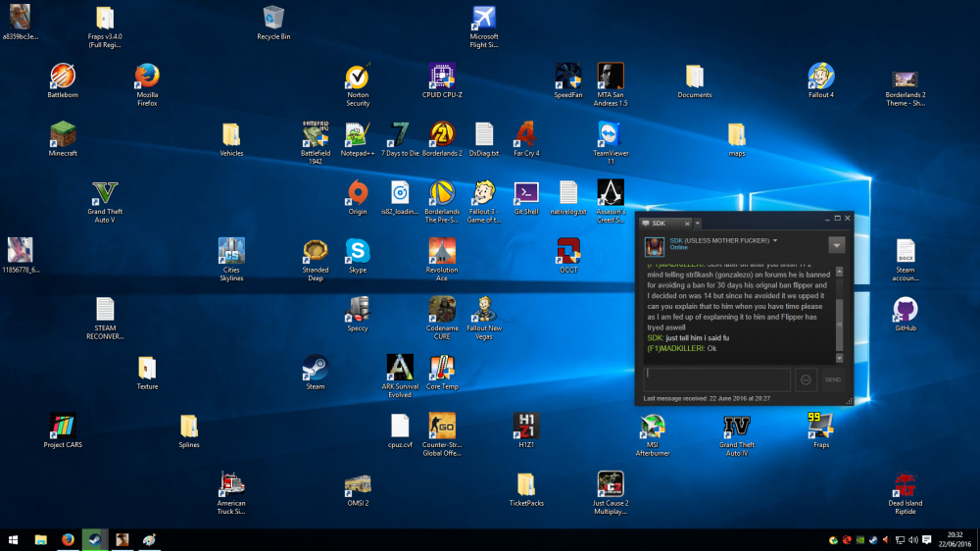980x551 pixels.
Task: Open Dead Island Riptide shortcut
Action: [x=905, y=493]
